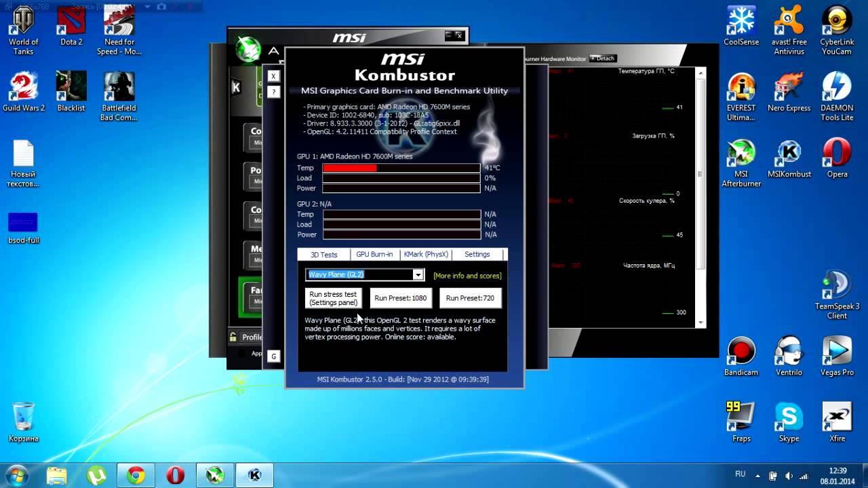
Task: Click the GPU 1 Load bar
Action: (401, 178)
